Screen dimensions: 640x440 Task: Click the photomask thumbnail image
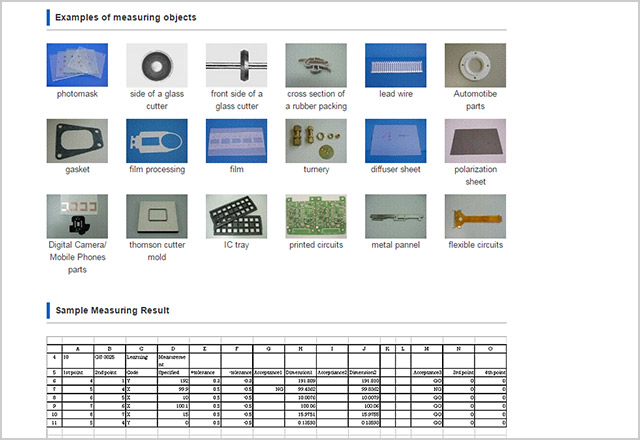click(77, 64)
